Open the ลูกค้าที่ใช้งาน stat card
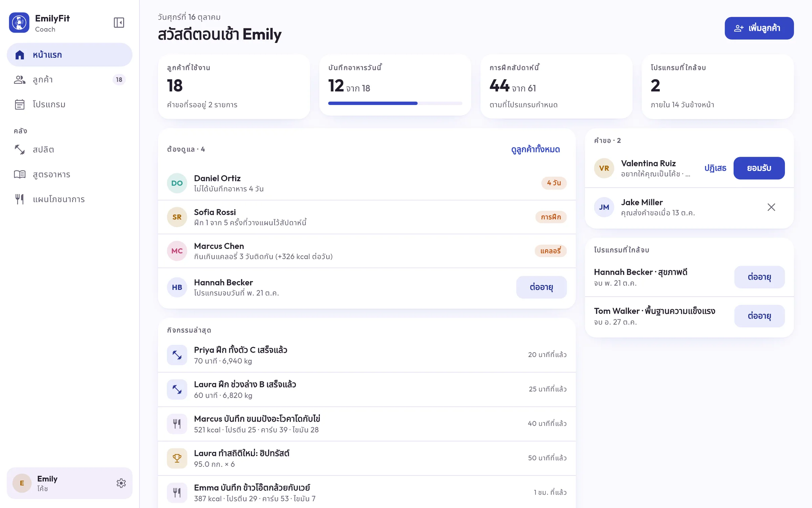The image size is (812, 508). click(234, 87)
